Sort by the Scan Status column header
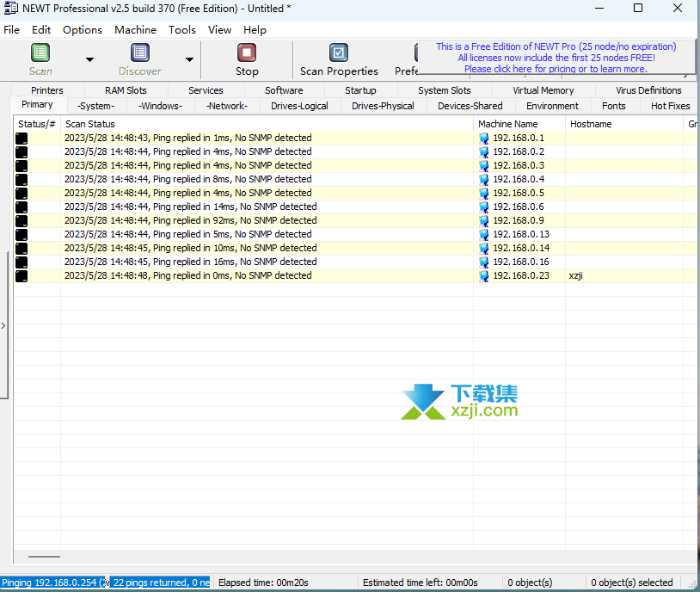700x592 pixels. (267, 124)
